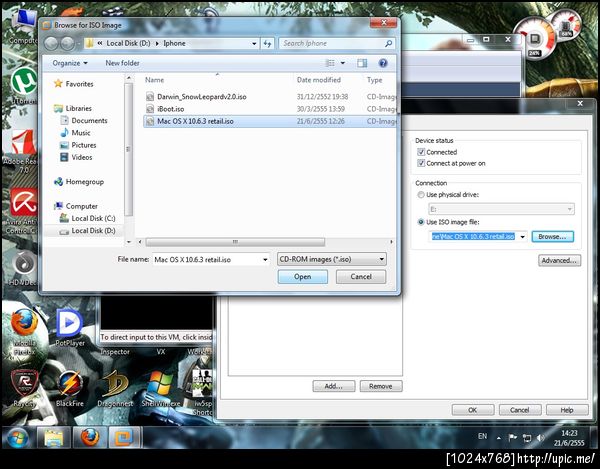This screenshot has height=469, width=600.
Task: Expand breadcrumb arrow before Iphone
Action: [157, 44]
